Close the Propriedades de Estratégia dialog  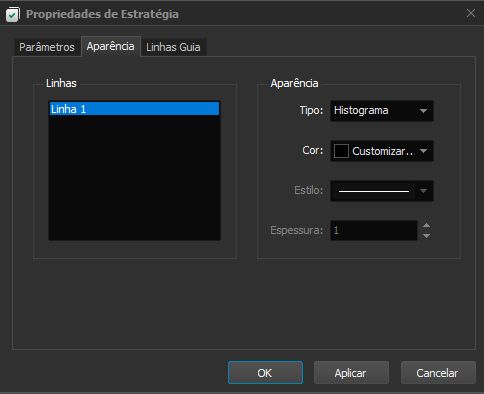pyautogui.click(x=471, y=13)
